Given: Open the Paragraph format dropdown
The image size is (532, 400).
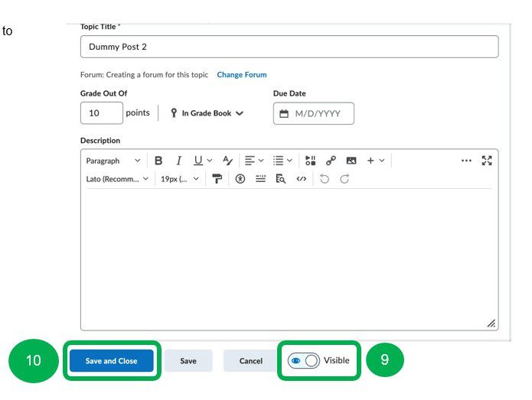Looking at the screenshot, I should pyautogui.click(x=113, y=161).
